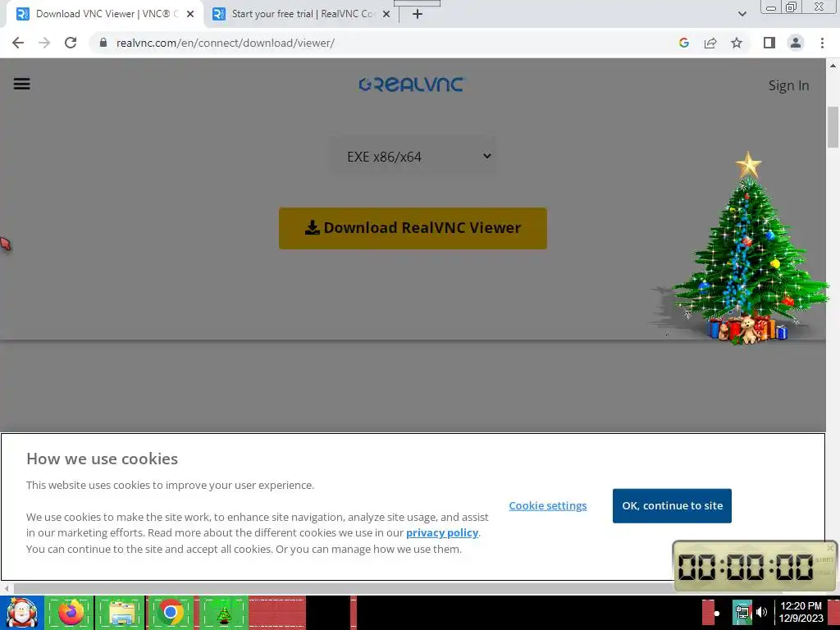This screenshot has width=840, height=630.
Task: Click Download RealVNC Viewer button
Action: click(x=413, y=228)
